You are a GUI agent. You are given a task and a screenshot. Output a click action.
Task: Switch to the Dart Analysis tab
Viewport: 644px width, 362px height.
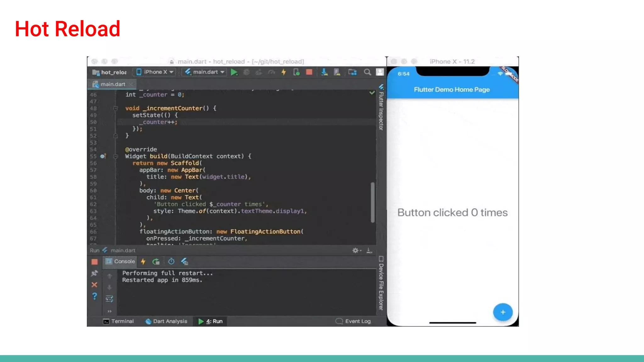point(166,321)
